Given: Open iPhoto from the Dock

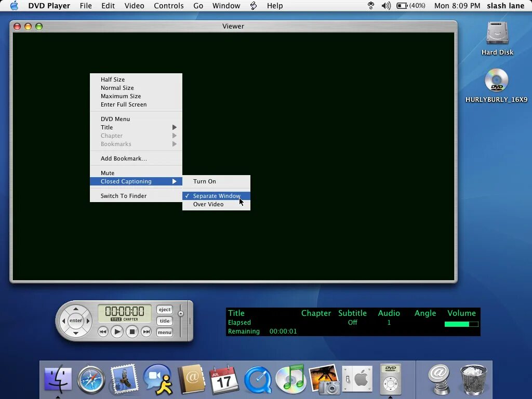Looking at the screenshot, I should click(324, 379).
